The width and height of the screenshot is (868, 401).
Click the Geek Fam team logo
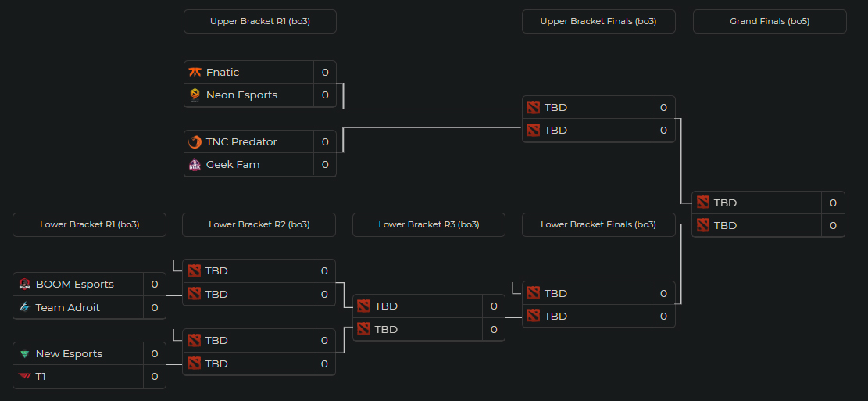coord(195,165)
